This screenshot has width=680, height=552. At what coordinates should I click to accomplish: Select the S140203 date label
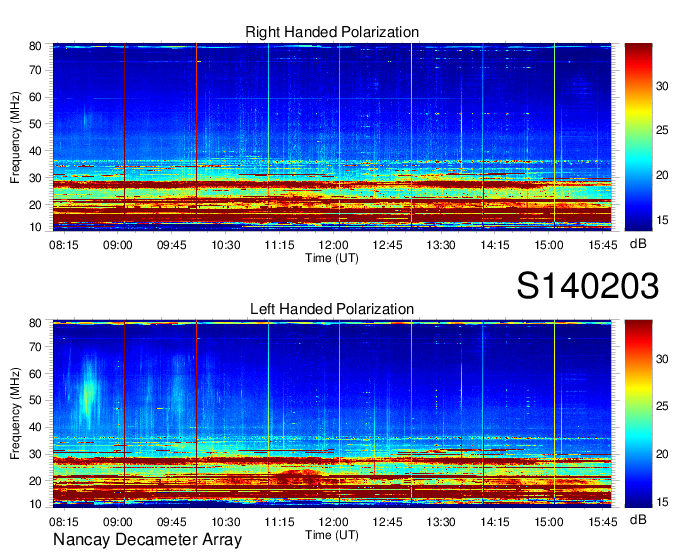588,286
